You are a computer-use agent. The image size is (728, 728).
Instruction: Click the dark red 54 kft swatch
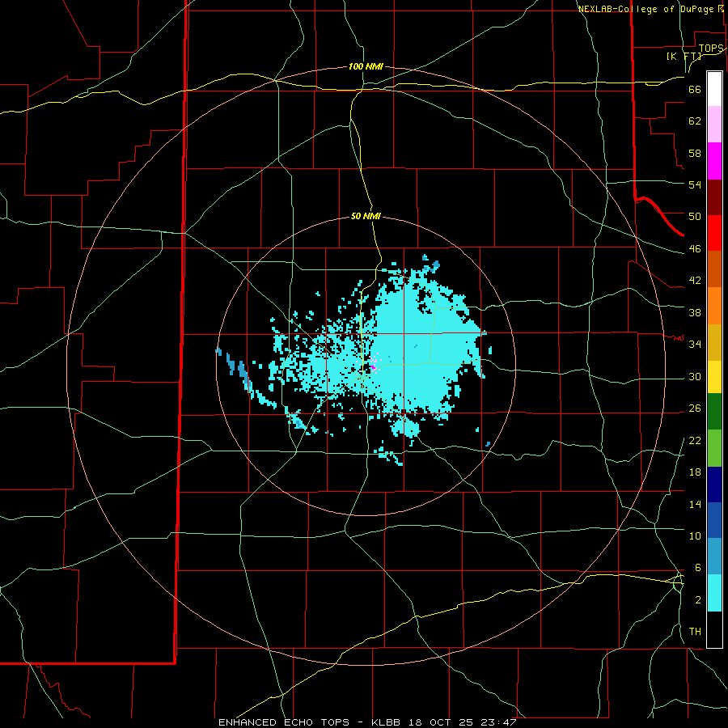[714, 197]
